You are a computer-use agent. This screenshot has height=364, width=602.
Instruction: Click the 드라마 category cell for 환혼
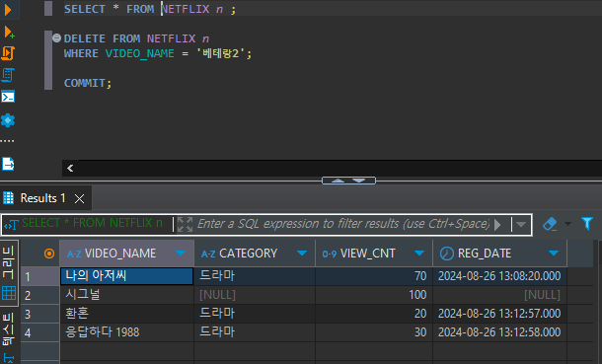pyautogui.click(x=255, y=314)
